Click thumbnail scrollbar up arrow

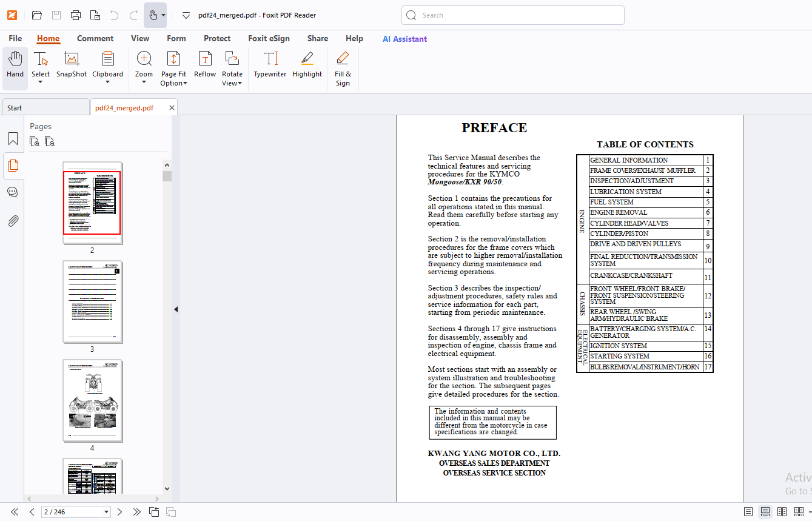(167, 164)
